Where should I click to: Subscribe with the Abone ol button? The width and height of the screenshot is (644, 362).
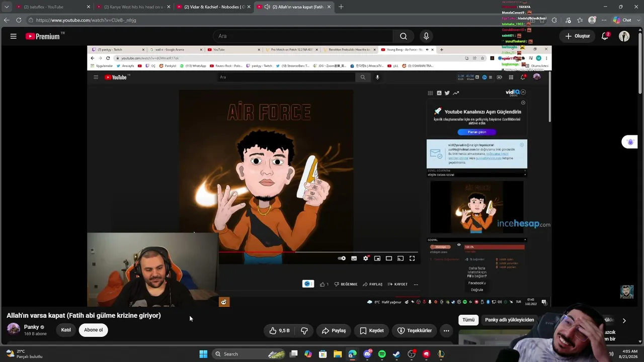coord(94,330)
